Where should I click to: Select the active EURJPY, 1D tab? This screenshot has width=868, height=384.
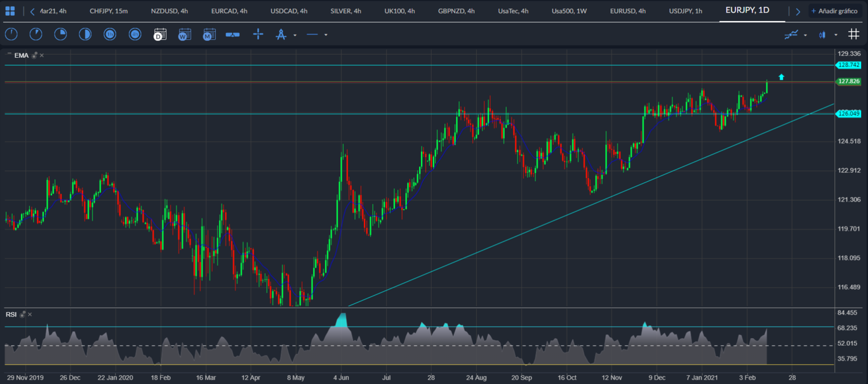pyautogui.click(x=747, y=10)
